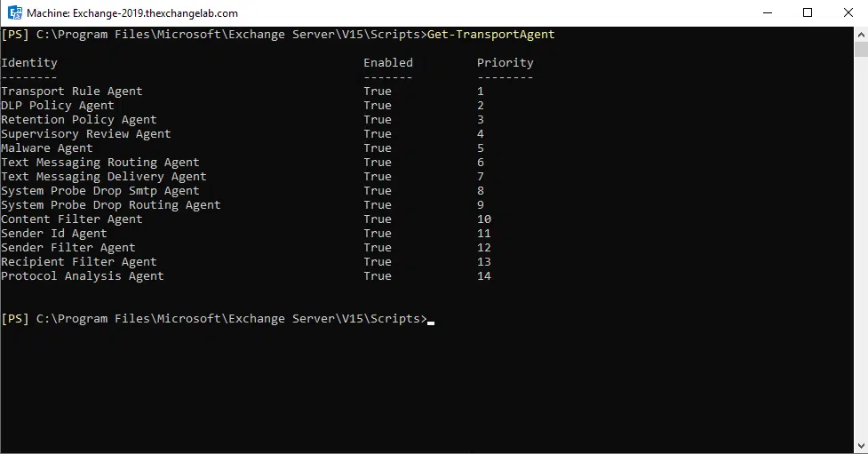The image size is (868, 454).
Task: Click the window title Machine: Exchange-2019.thexchangelab.com
Action: pyautogui.click(x=132, y=12)
